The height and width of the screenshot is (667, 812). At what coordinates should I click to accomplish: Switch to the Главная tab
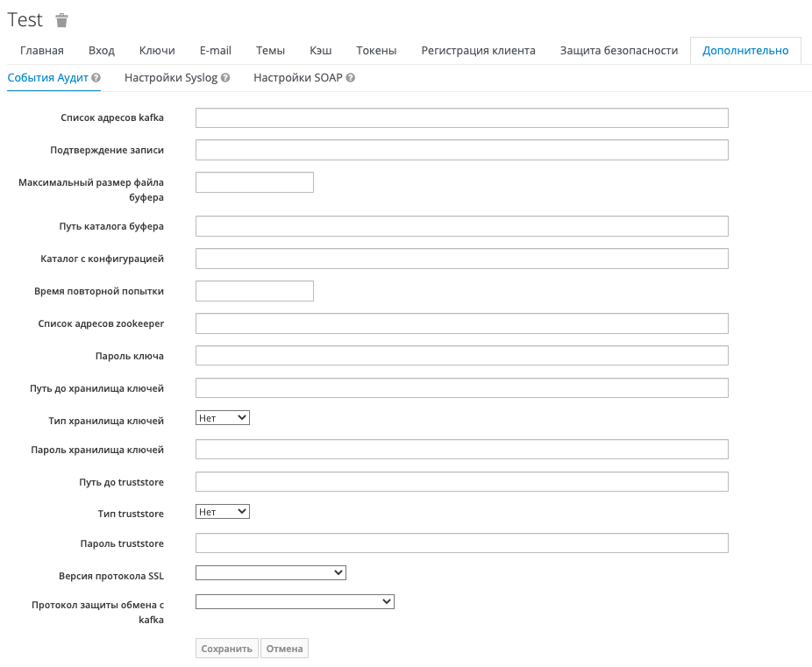tap(41, 51)
